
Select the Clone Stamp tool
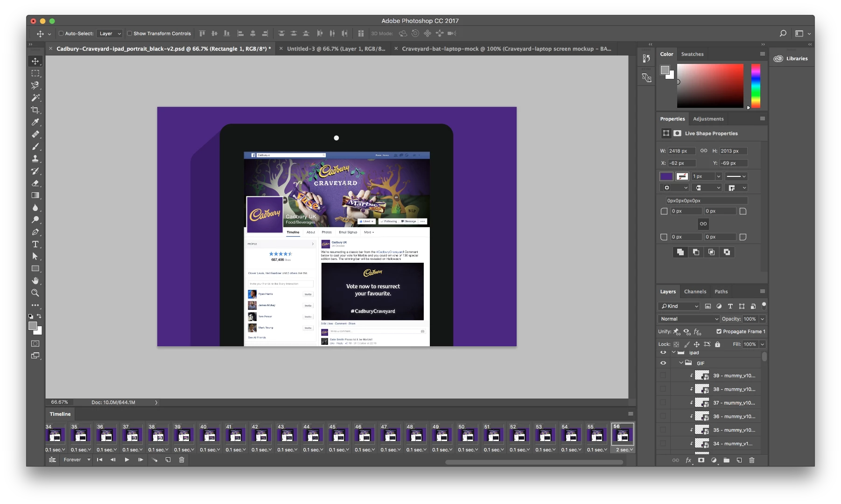(35, 159)
